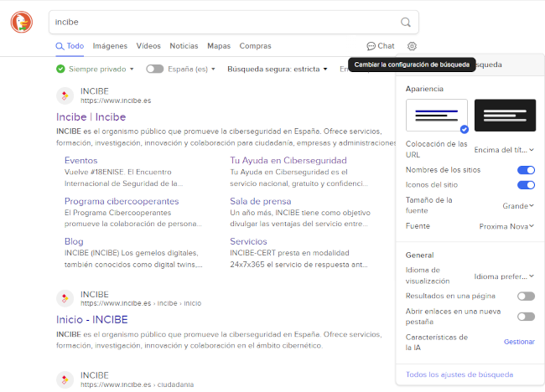
Task: Enable Resultados en una página toggle
Action: click(526, 296)
